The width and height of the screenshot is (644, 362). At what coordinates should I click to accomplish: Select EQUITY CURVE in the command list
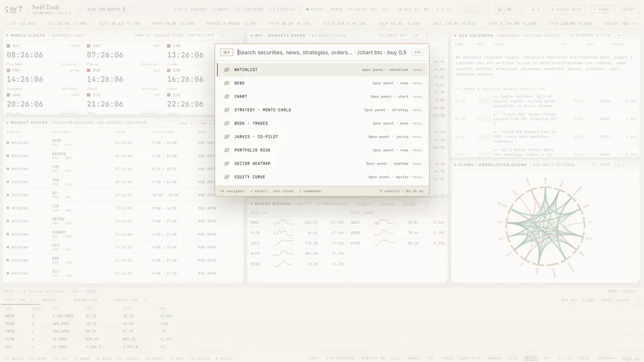point(322,177)
